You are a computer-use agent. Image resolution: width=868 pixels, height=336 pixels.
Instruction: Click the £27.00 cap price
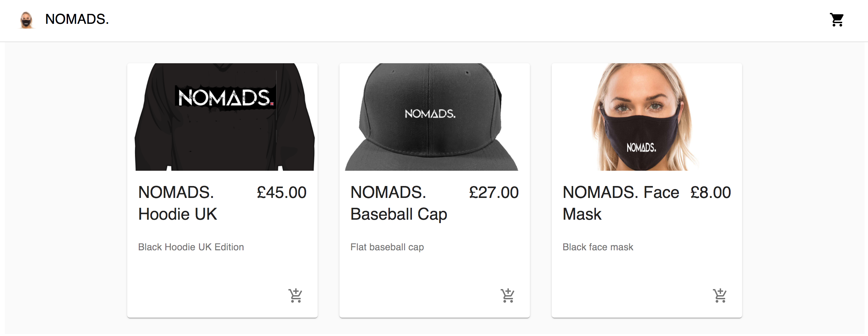coord(494,192)
